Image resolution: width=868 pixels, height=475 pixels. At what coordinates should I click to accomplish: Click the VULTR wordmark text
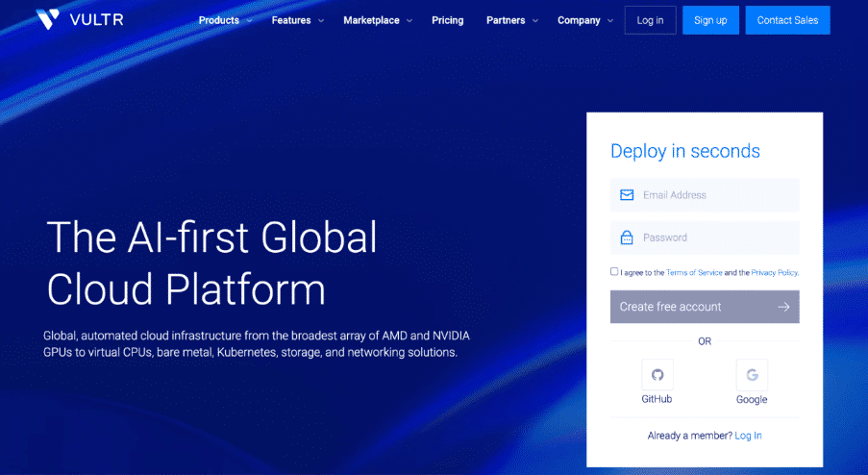tap(97, 20)
